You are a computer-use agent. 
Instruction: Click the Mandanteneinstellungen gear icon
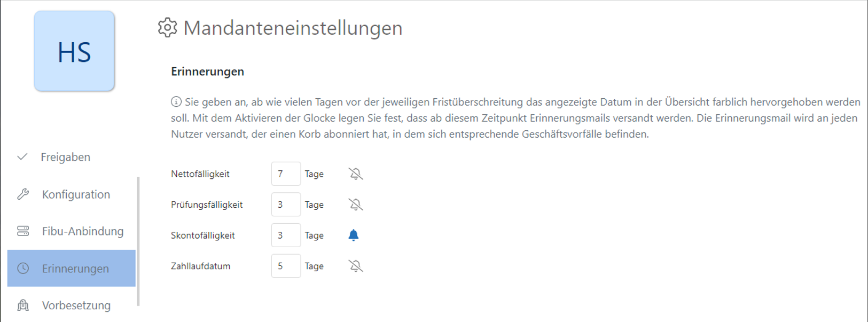point(167,28)
